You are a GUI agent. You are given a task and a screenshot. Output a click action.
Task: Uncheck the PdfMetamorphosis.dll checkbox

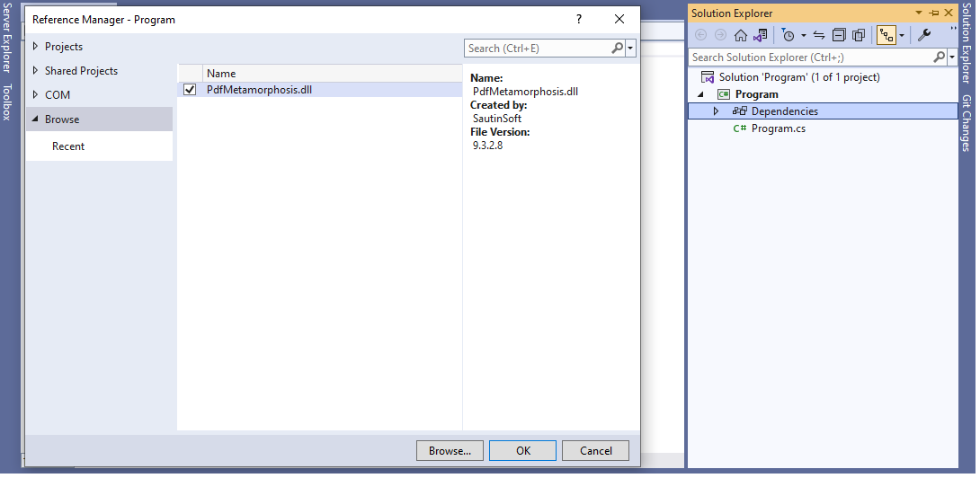(x=190, y=90)
